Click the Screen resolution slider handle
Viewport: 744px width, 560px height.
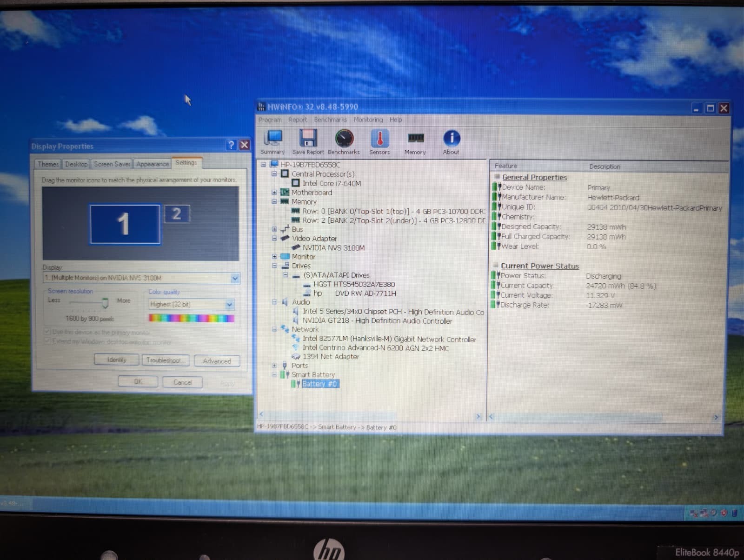point(105,303)
